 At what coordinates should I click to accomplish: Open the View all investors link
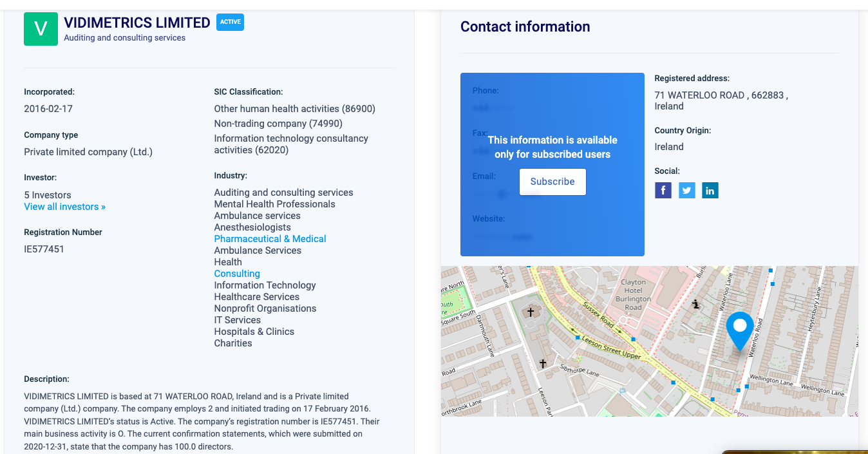pos(64,207)
